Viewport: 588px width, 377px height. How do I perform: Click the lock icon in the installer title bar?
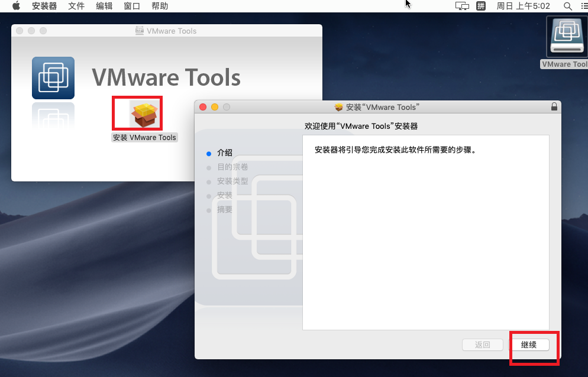tap(554, 107)
